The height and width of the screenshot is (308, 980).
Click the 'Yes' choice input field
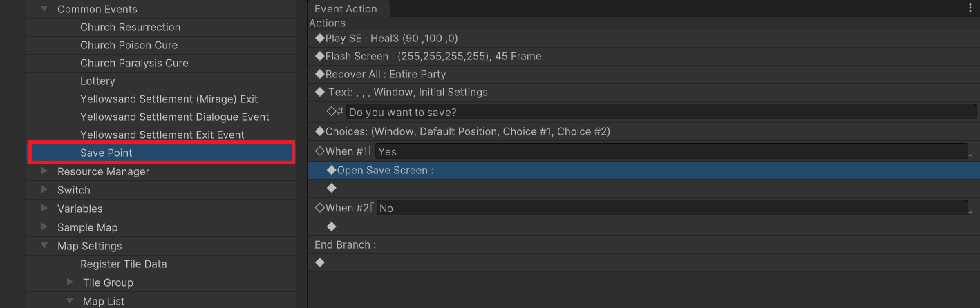[670, 151]
